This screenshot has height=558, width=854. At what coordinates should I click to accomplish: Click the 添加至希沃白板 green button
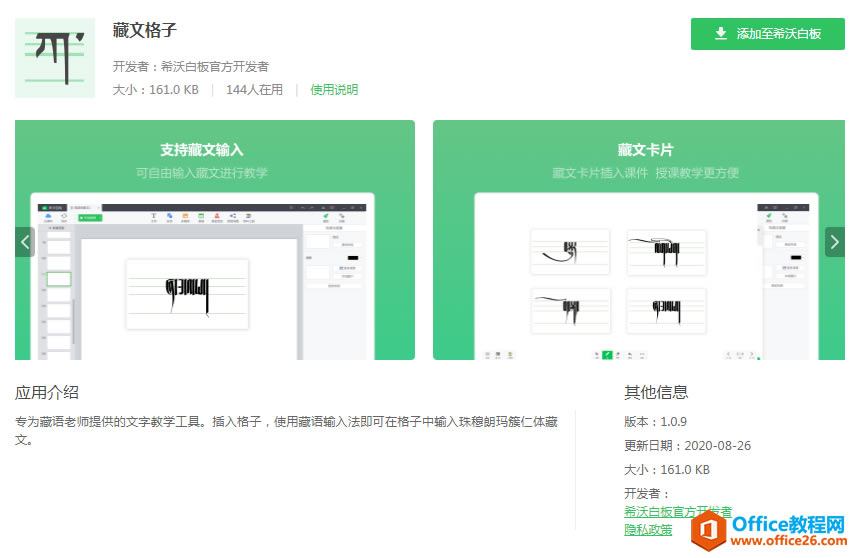[x=767, y=34]
